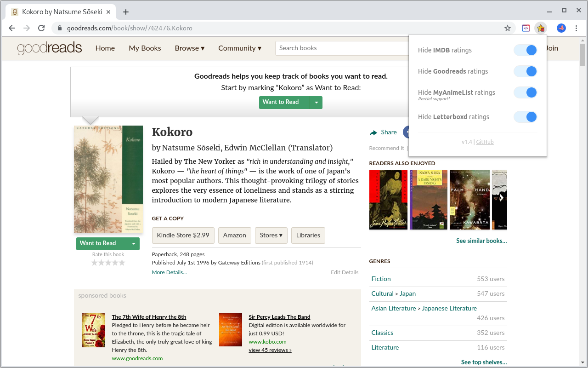The width and height of the screenshot is (588, 368).
Task: Open the Chrome three-dot menu
Action: pyautogui.click(x=577, y=28)
